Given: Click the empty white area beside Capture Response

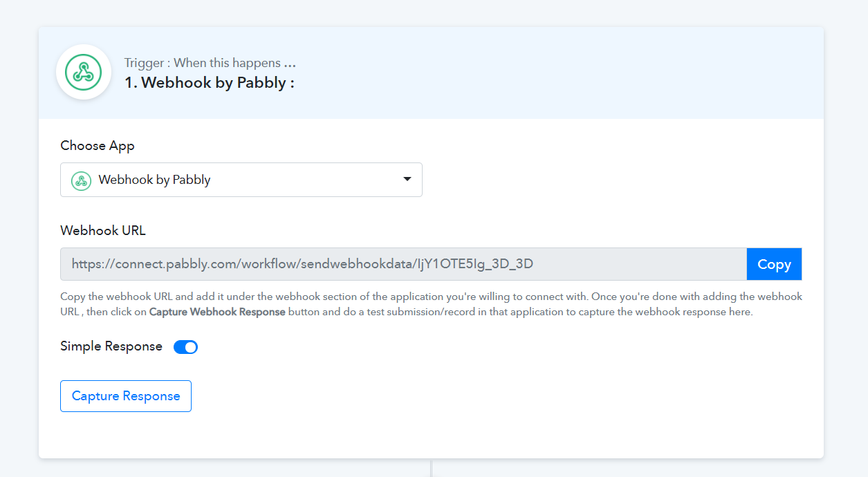Looking at the screenshot, I should pyautogui.click(x=484, y=396).
